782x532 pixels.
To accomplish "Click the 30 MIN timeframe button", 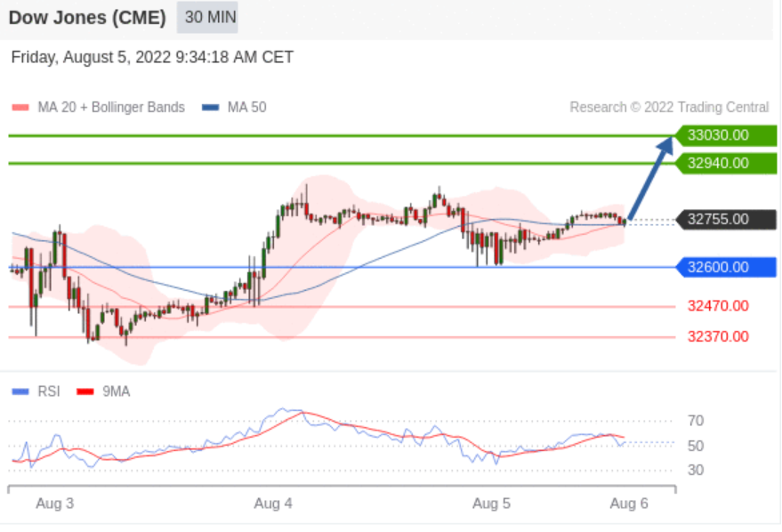I will tap(207, 18).
